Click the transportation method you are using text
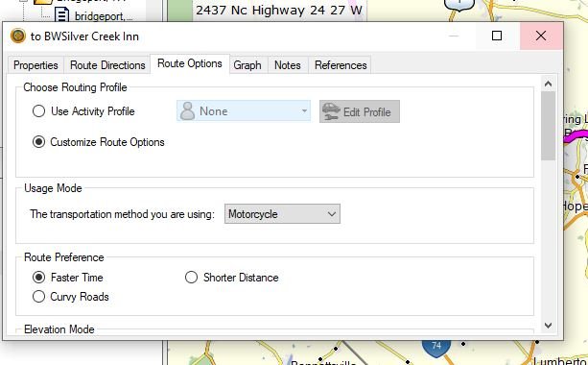Image resolution: width=588 pixels, height=365 pixels. 122,214
